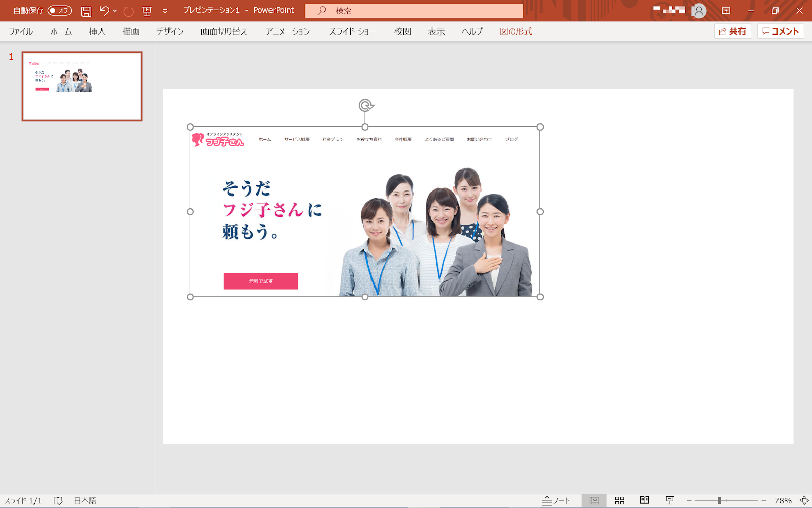The height and width of the screenshot is (508, 812).
Task: Open Customize Quick Access Toolbar dropdown
Action: [x=165, y=11]
